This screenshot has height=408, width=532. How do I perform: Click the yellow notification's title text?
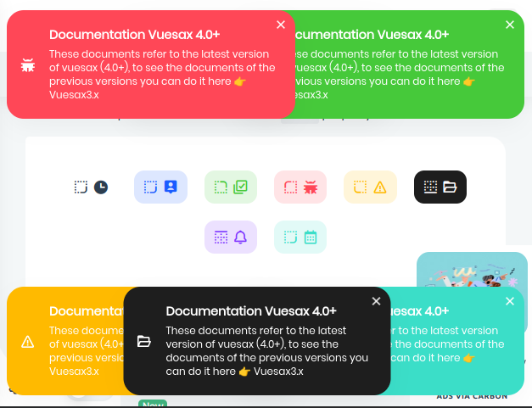[x=87, y=311]
